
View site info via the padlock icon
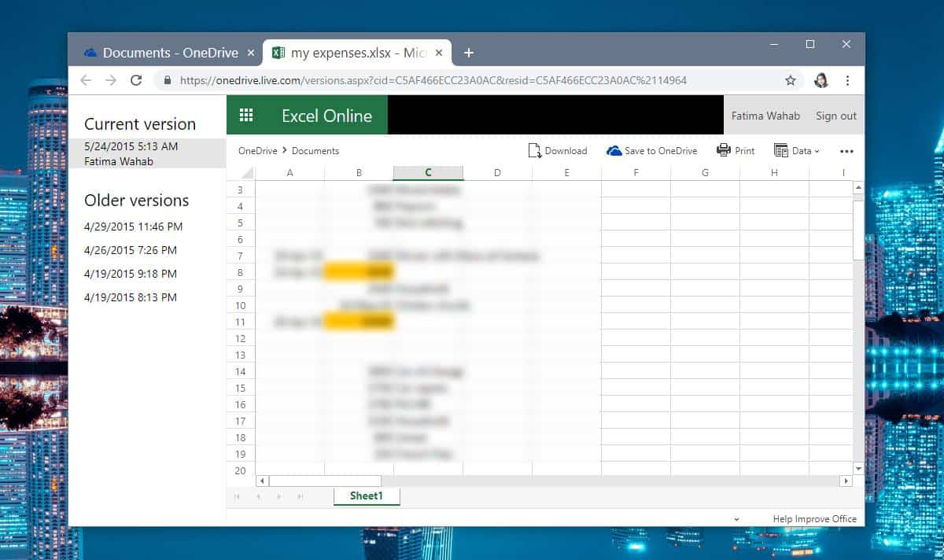coord(166,80)
